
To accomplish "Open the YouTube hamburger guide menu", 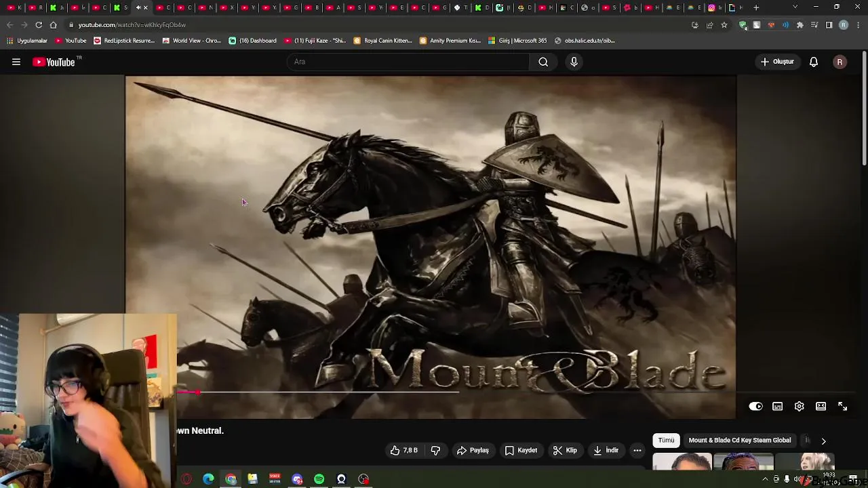I will tap(16, 62).
